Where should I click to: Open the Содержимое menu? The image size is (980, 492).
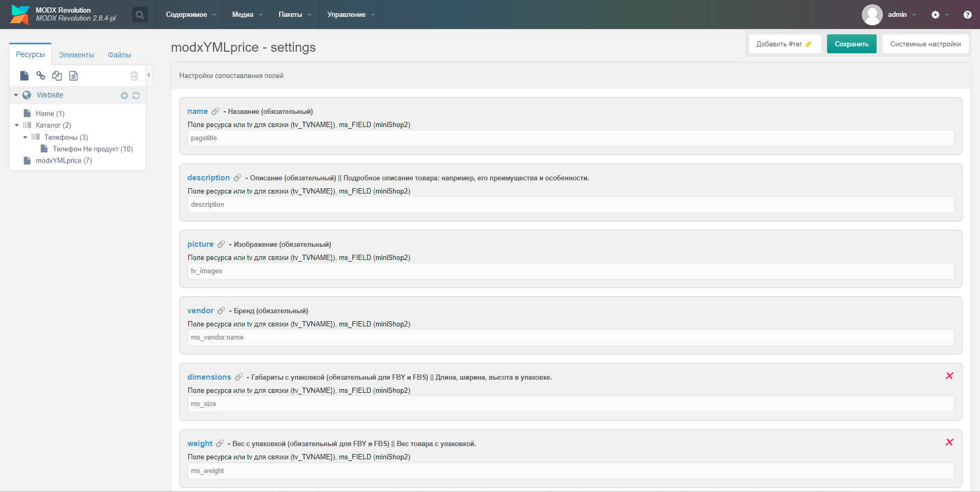click(191, 15)
